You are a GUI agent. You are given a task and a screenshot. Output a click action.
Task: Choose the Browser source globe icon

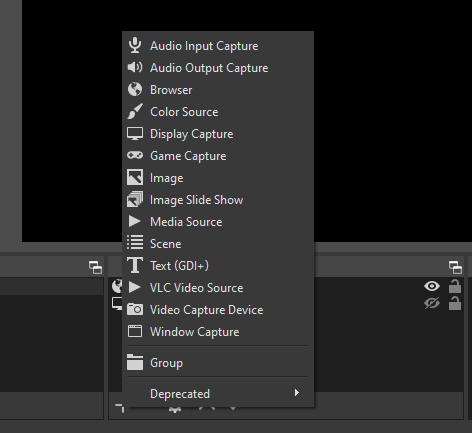point(135,90)
